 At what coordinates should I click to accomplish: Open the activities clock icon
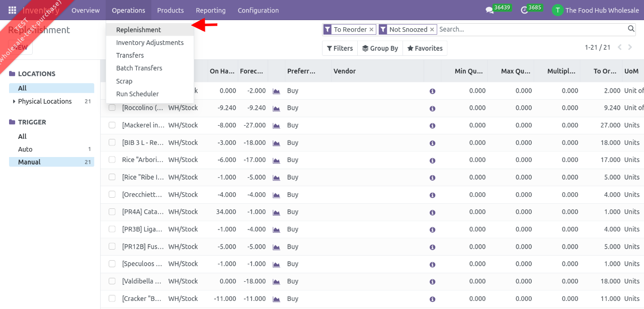524,10
